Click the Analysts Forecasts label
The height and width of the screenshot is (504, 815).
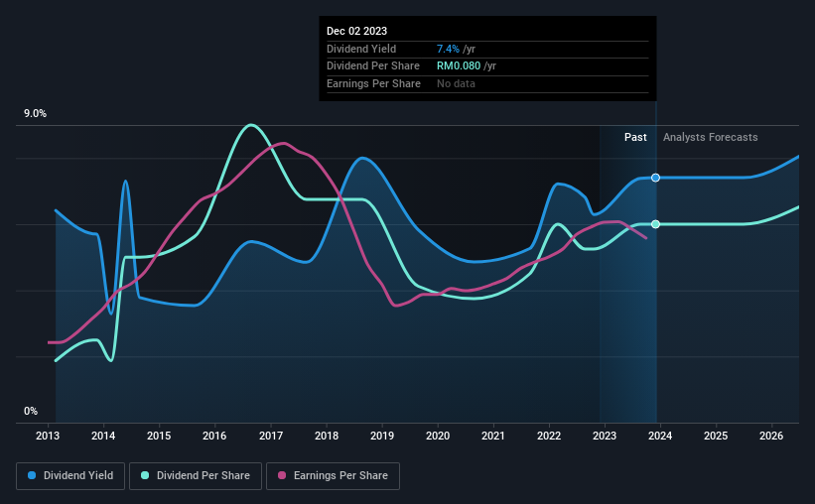711,137
